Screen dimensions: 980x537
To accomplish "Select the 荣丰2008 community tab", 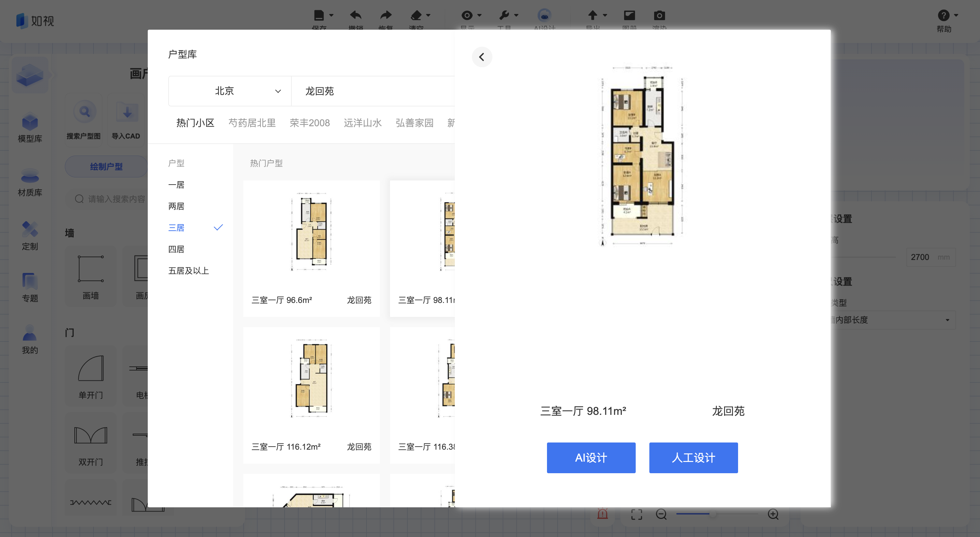I will [x=310, y=123].
